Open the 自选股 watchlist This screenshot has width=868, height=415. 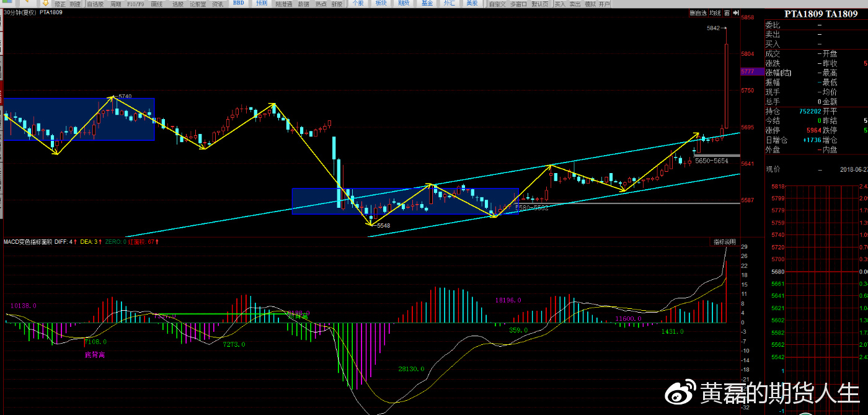click(x=95, y=4)
